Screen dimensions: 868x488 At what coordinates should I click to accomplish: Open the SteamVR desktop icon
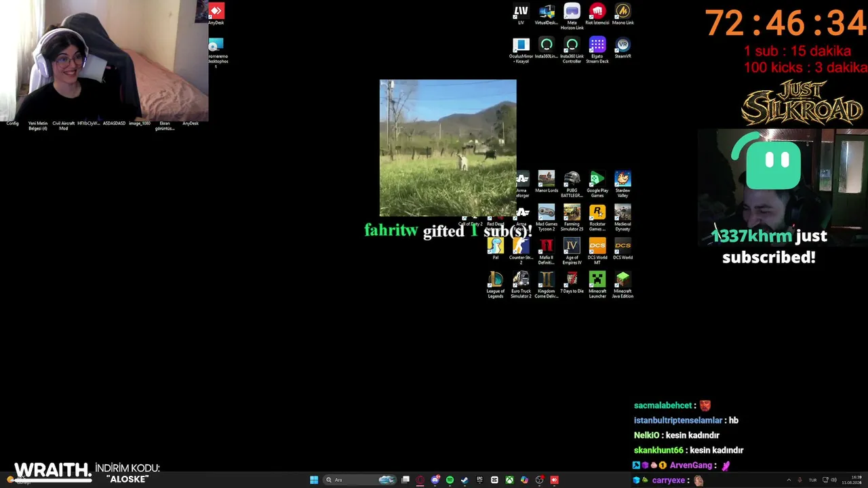[623, 47]
